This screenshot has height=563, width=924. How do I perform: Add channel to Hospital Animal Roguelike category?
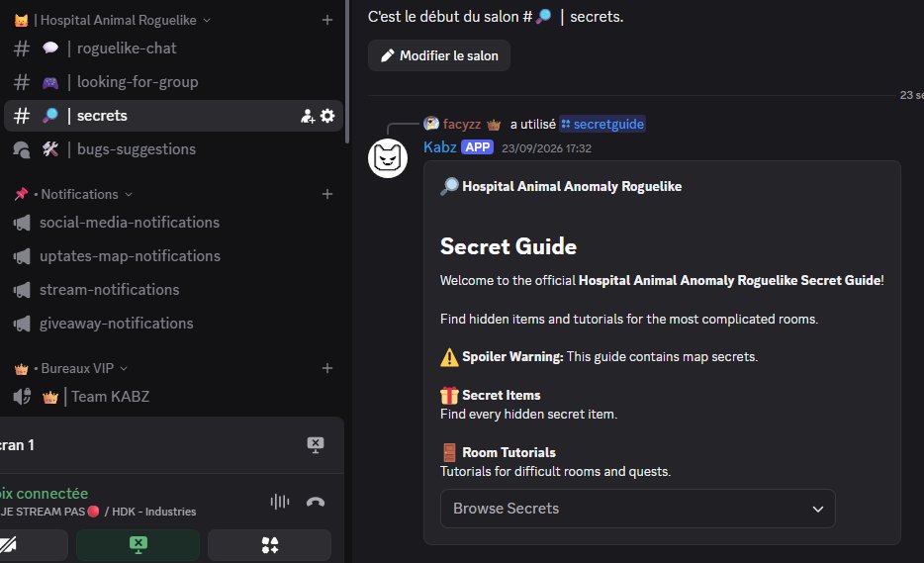tap(327, 20)
